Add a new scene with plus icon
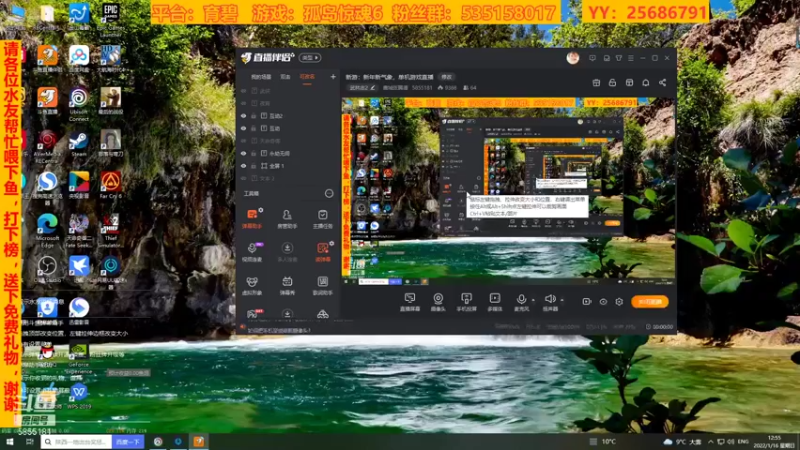This screenshot has width=800, height=450. (x=333, y=77)
